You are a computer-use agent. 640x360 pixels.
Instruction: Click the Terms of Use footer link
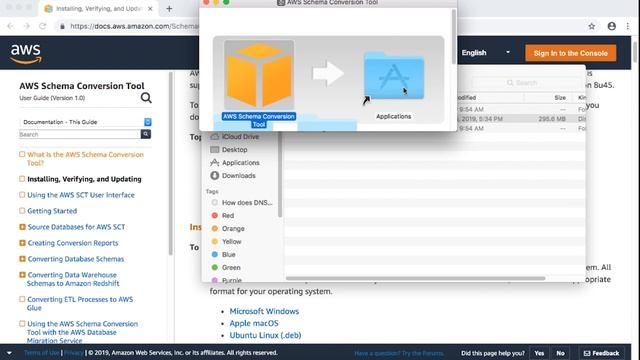(42, 353)
